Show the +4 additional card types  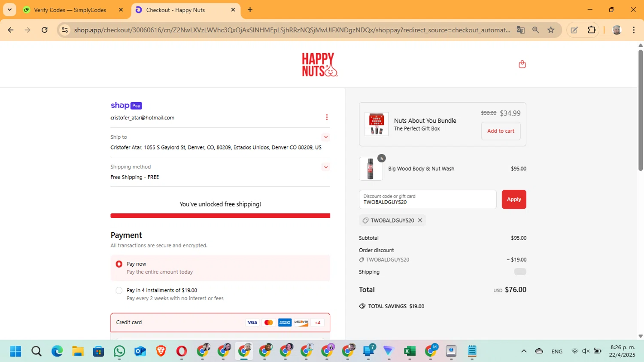click(x=318, y=322)
